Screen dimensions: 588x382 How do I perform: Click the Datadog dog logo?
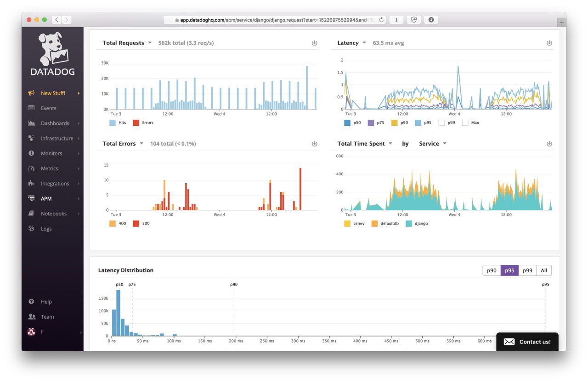pyautogui.click(x=53, y=49)
